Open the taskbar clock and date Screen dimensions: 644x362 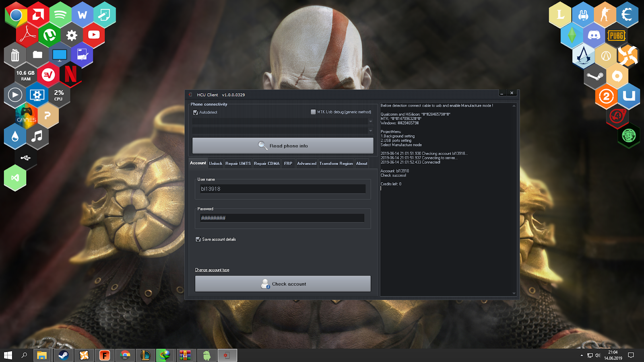pyautogui.click(x=613, y=355)
